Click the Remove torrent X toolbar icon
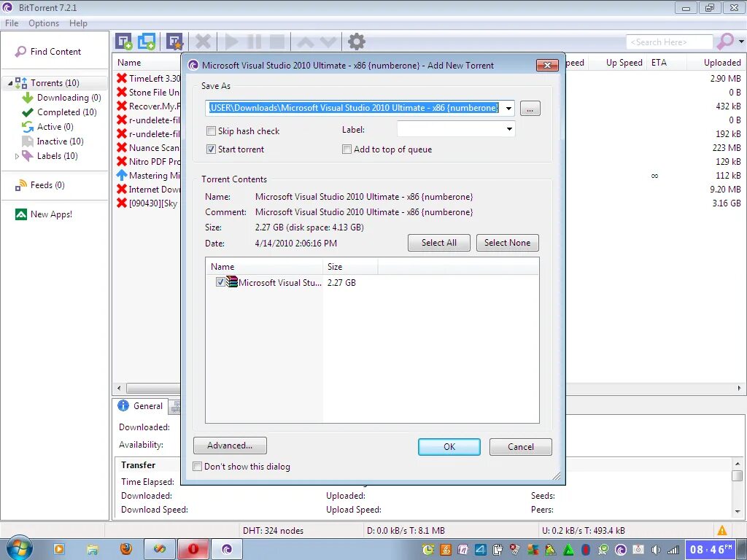747x560 pixels. coord(203,42)
